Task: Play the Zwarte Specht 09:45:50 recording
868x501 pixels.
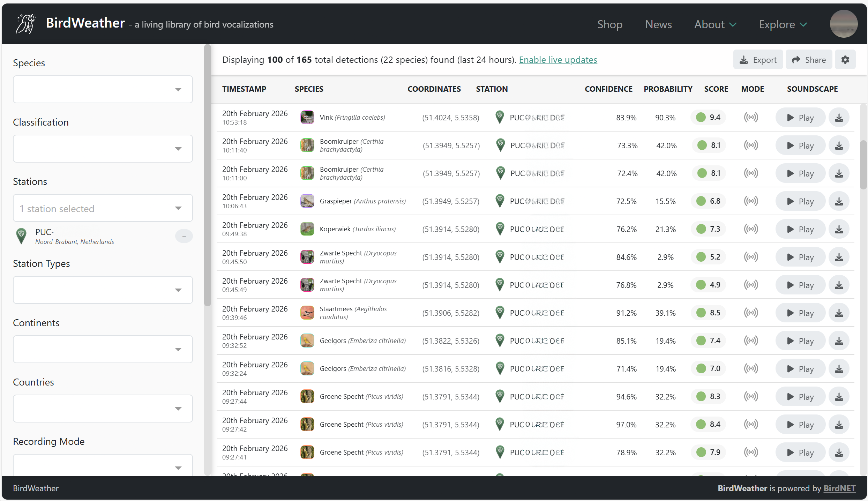Action: coord(800,257)
